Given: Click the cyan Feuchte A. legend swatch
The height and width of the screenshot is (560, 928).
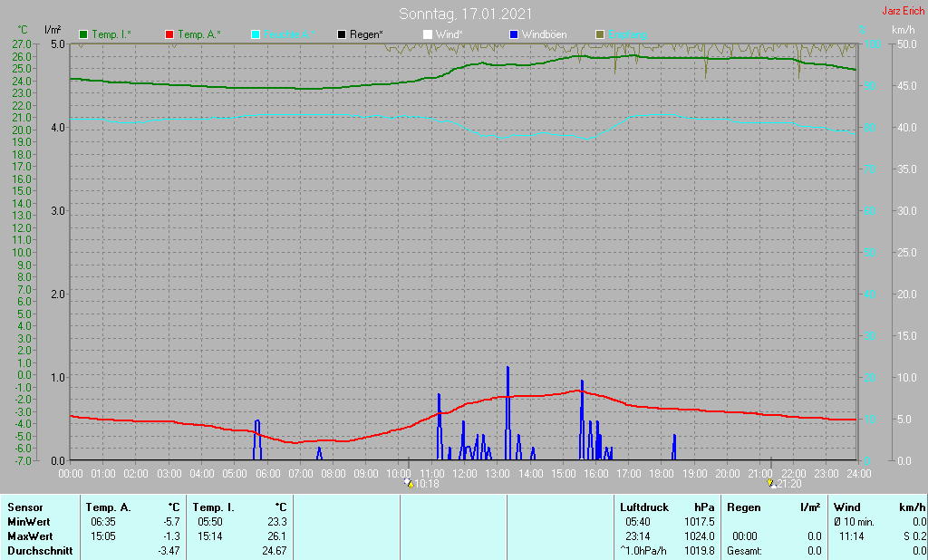Looking at the screenshot, I should click(256, 35).
